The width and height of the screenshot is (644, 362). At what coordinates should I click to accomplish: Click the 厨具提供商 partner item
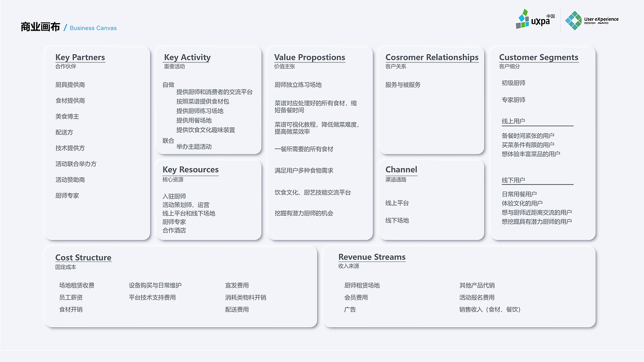tap(70, 85)
